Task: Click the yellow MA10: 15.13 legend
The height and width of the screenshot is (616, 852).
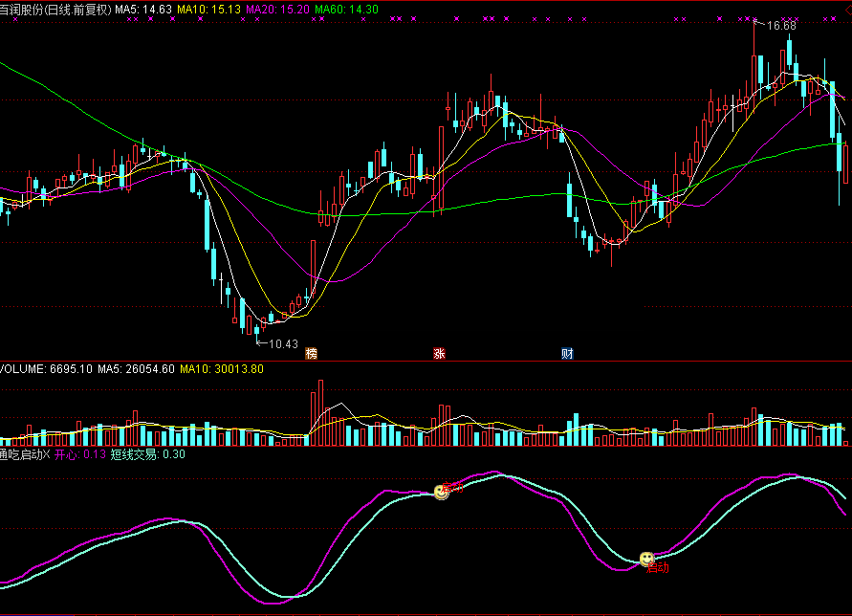Action: (209, 9)
